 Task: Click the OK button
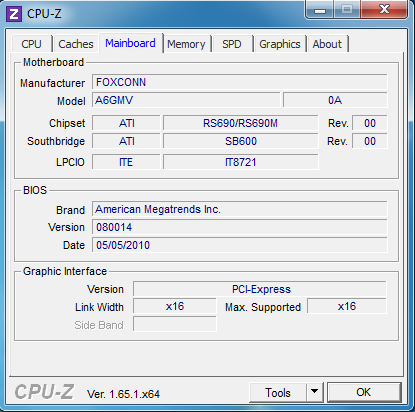[364, 392]
